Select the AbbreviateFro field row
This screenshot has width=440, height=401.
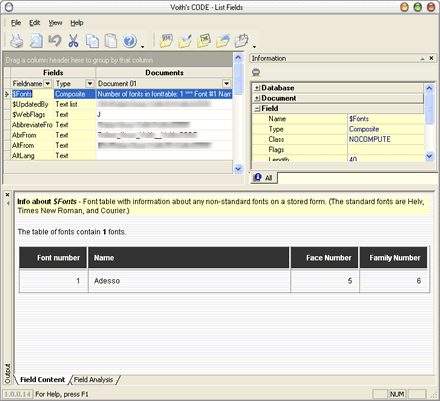(x=121, y=125)
